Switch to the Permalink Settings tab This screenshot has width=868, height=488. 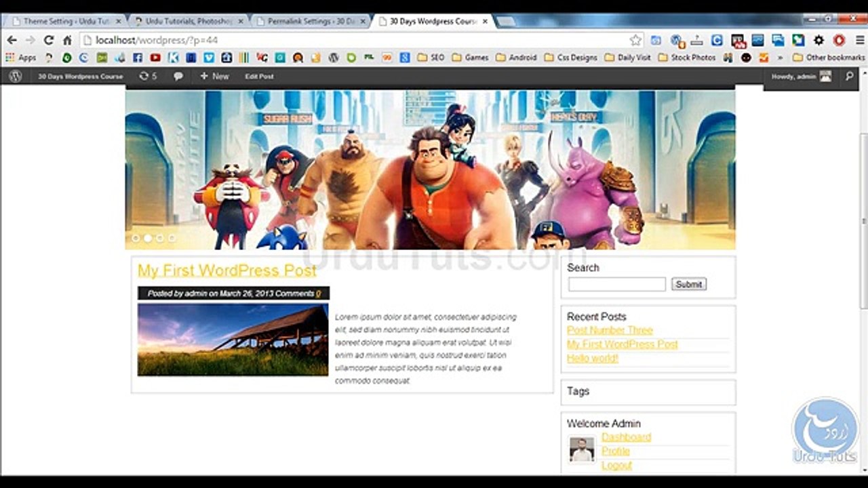pos(310,22)
